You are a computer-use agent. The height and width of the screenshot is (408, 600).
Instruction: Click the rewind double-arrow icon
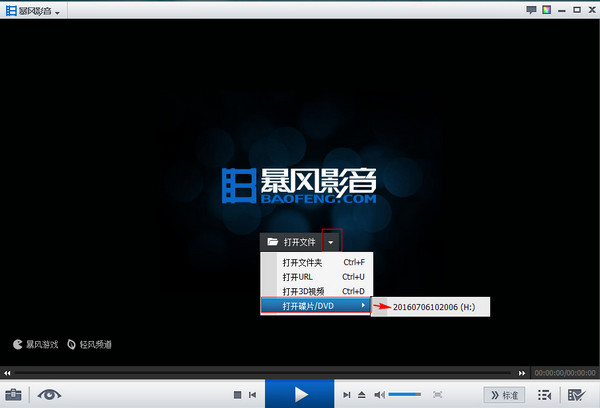pos(7,373)
